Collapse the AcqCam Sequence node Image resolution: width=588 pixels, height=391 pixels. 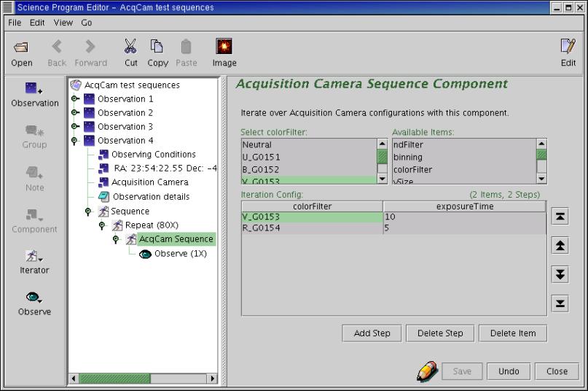click(116, 239)
